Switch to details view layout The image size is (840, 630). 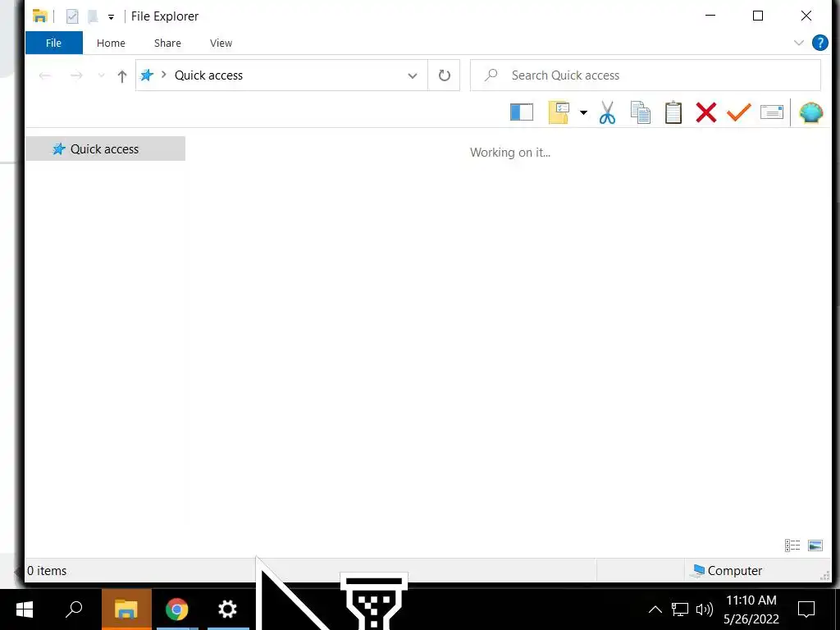coord(792,546)
